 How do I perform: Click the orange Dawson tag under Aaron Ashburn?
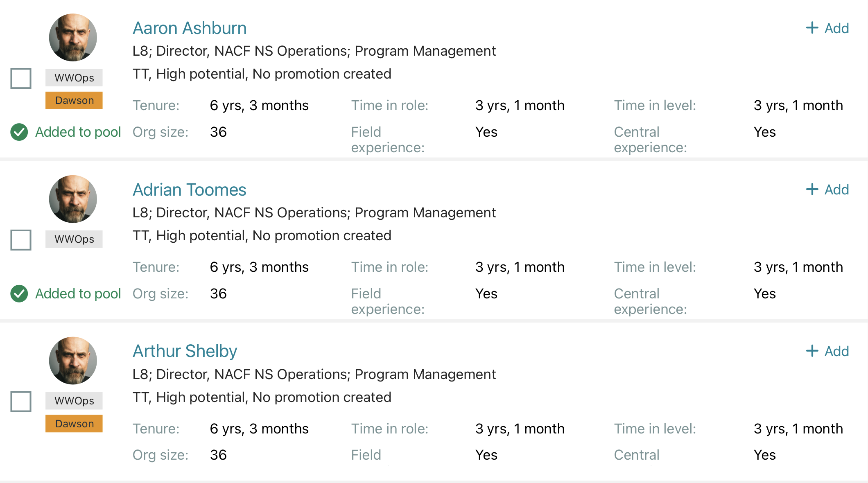pos(74,100)
